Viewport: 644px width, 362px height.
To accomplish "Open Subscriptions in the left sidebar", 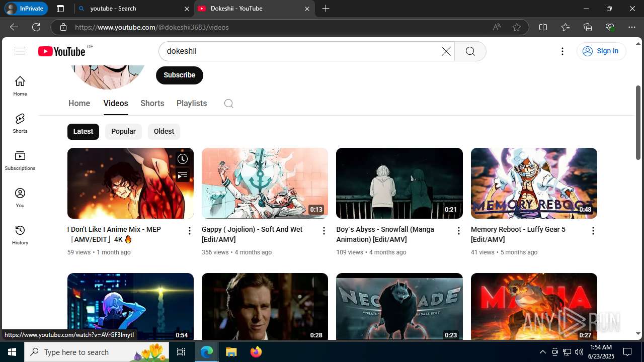I will (x=20, y=160).
